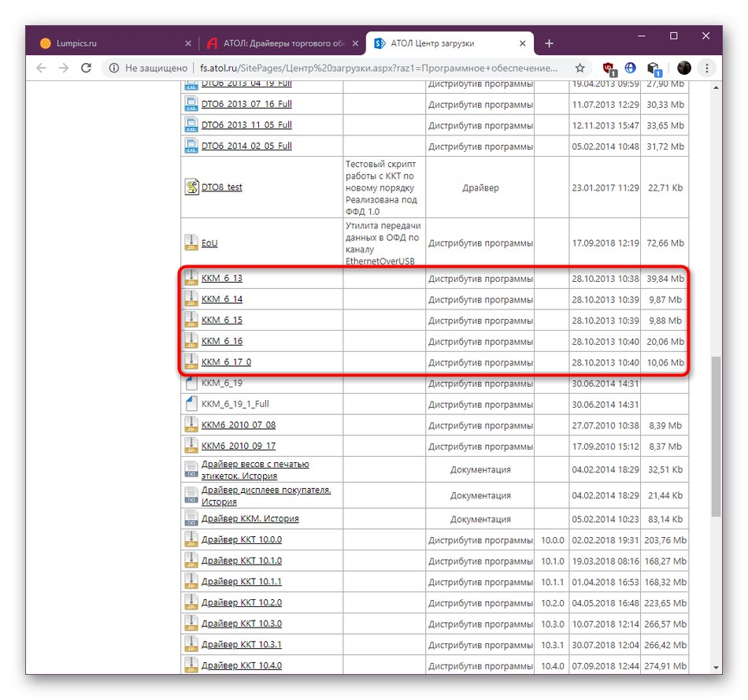This screenshot has width=748, height=700.
Task: Click exe icon next to DTO6_2014_02_05_Full
Action: [x=191, y=146]
